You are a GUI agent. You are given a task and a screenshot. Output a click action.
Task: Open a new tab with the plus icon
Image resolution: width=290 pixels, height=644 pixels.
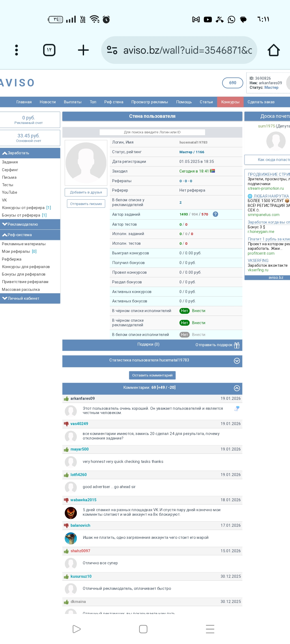83,50
